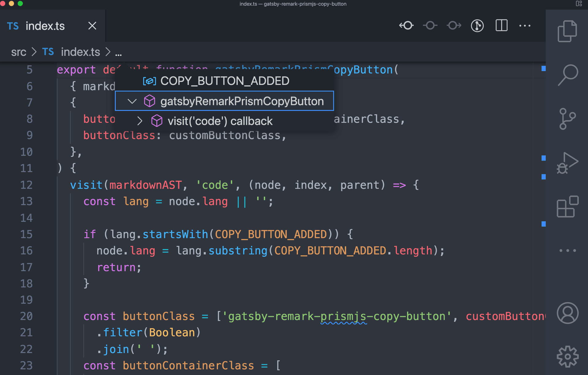
Task: Open the Source Control view
Action: pyautogui.click(x=567, y=119)
